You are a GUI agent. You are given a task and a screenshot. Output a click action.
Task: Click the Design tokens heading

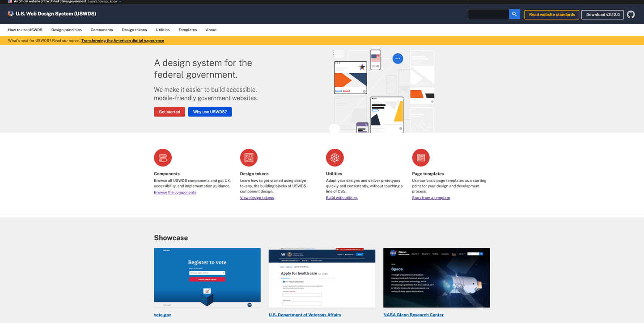click(254, 174)
